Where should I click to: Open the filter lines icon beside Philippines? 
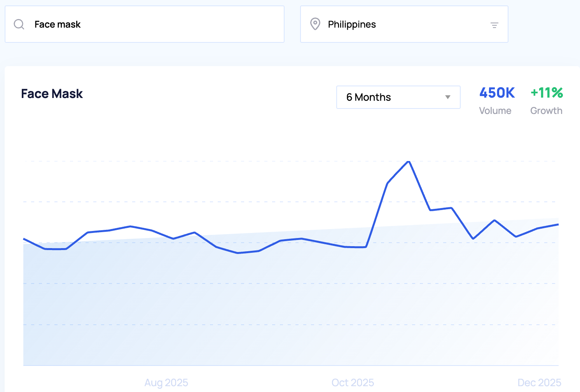[494, 25]
